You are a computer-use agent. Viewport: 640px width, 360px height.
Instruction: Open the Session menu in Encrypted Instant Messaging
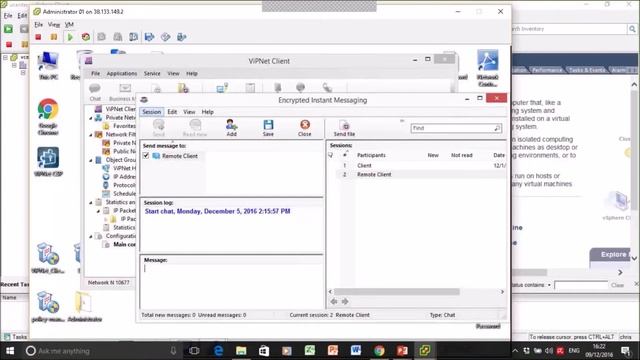[151, 112]
